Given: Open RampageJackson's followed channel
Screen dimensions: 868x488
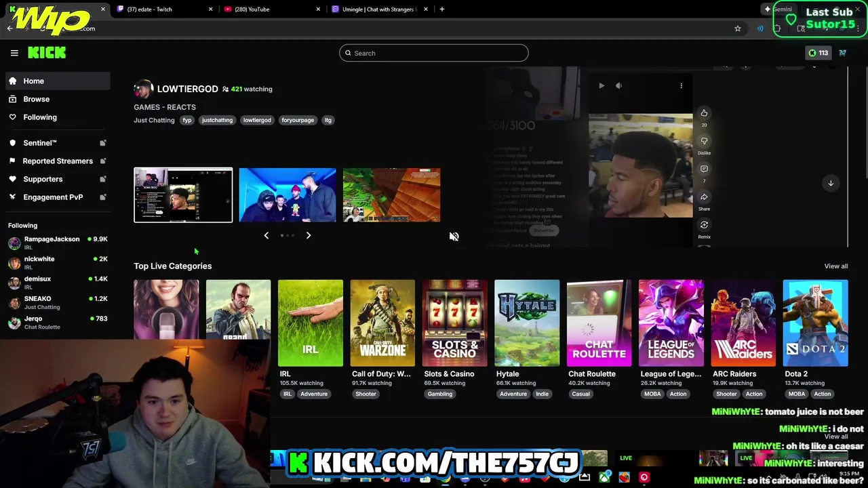Looking at the screenshot, I should click(58, 243).
